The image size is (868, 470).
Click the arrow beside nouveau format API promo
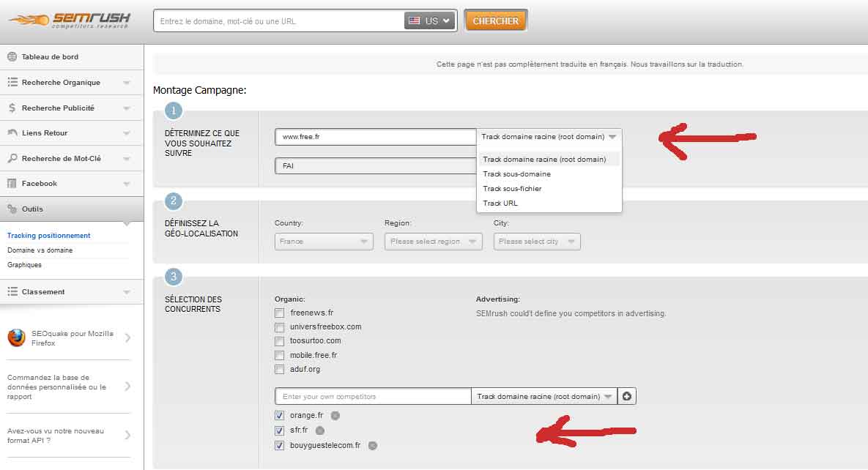click(x=128, y=435)
